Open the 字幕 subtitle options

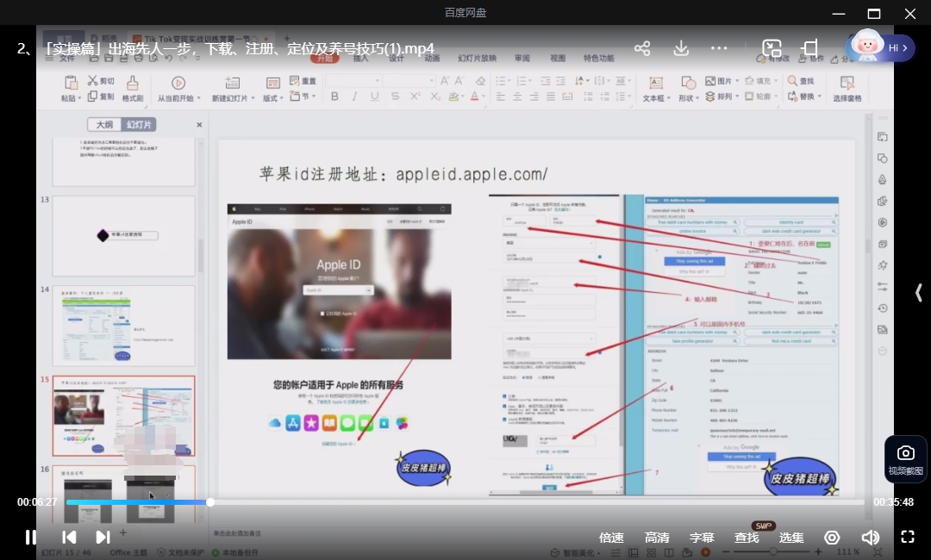tap(702, 538)
